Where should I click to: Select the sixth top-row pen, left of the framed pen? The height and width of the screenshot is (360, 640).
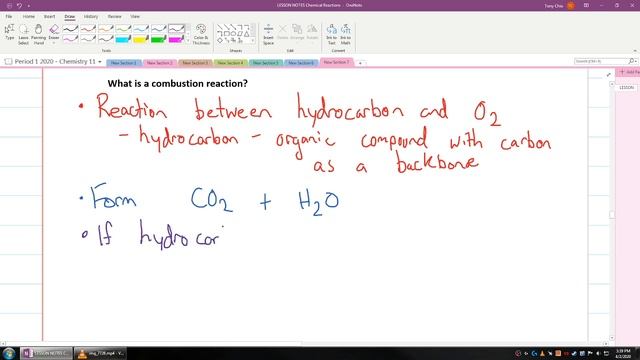[158, 29]
